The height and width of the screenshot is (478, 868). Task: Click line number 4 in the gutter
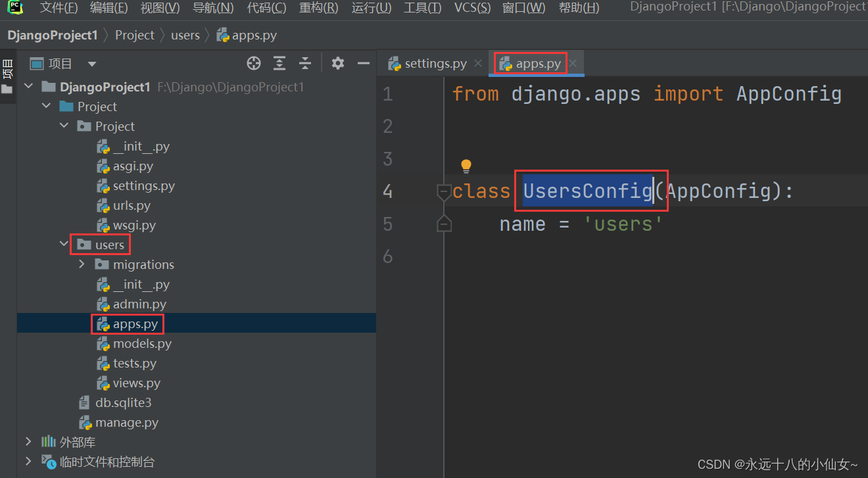[x=387, y=191]
